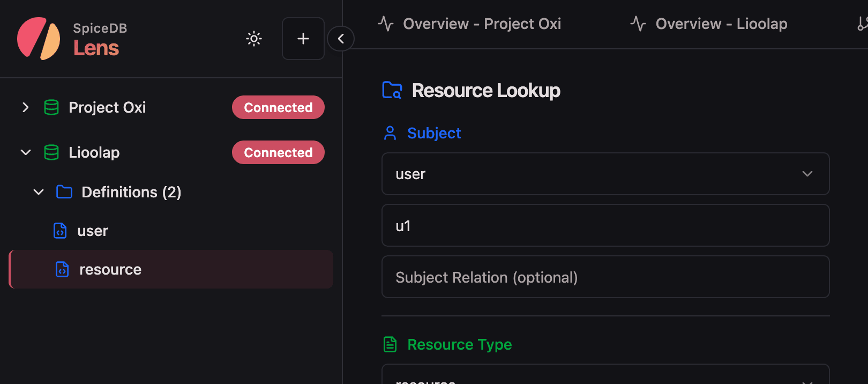The height and width of the screenshot is (384, 868).
Task: Click the Lioolap database icon
Action: pos(51,152)
